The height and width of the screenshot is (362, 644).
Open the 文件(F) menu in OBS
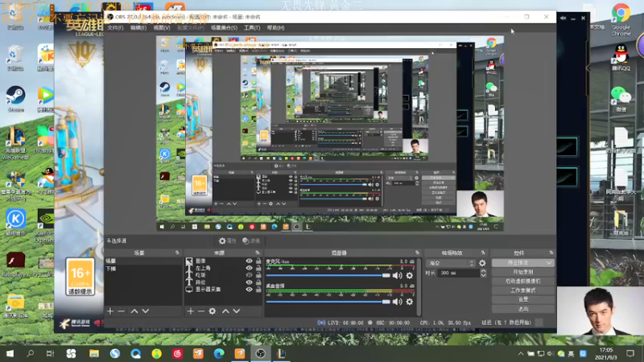[x=115, y=28]
